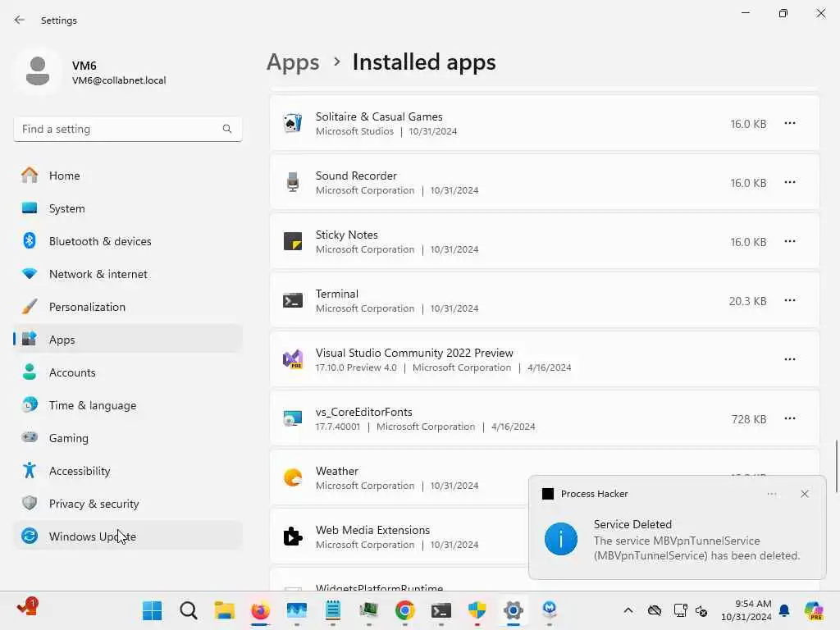Click the Service Deleted info icon
840x630 pixels.
(561, 539)
